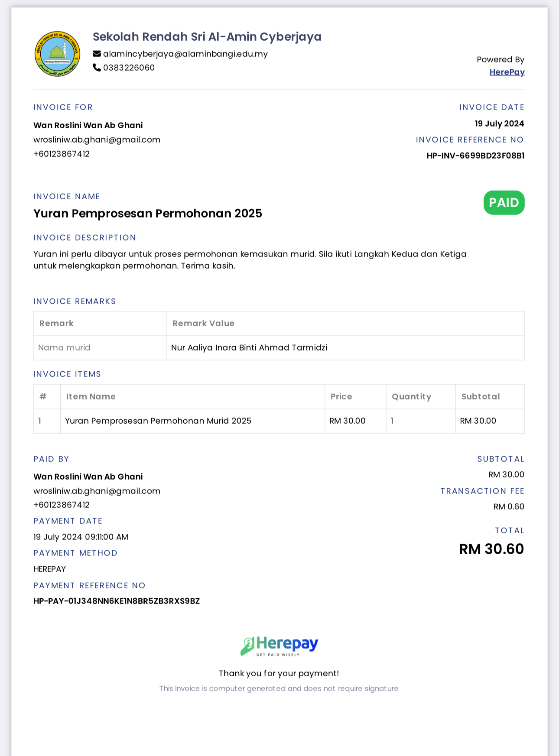The image size is (559, 756).
Task: Select invoice reference HP-INV-6699BD23F08B1
Action: (x=475, y=156)
